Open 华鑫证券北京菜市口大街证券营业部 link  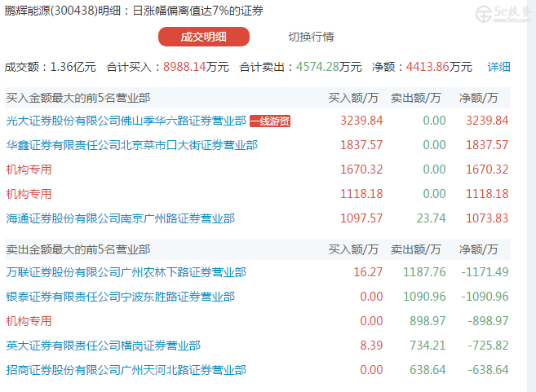[x=132, y=145]
